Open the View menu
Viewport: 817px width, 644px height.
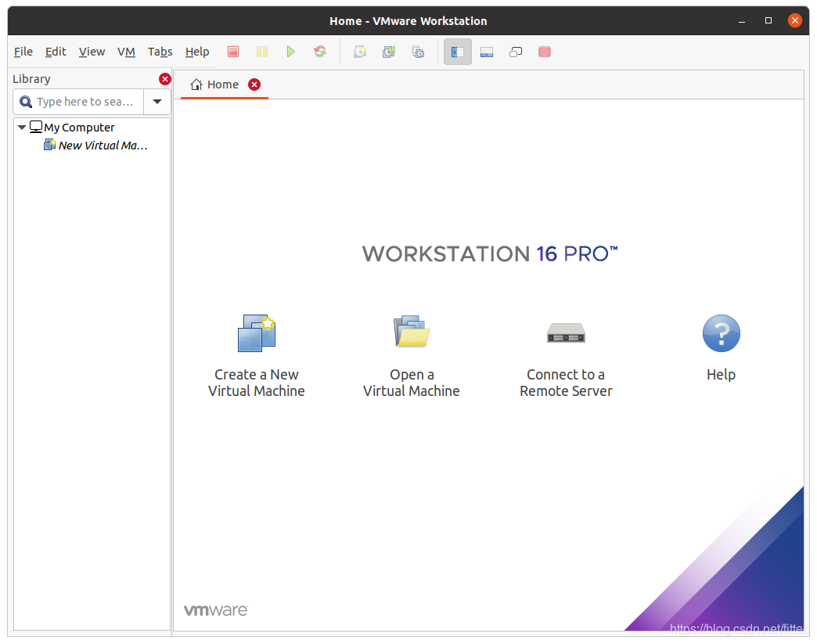[x=92, y=52]
